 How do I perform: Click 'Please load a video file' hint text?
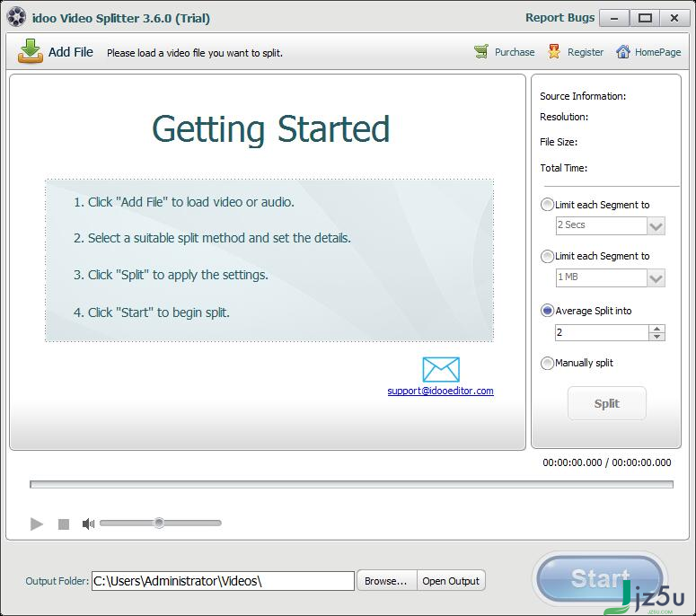tap(195, 53)
